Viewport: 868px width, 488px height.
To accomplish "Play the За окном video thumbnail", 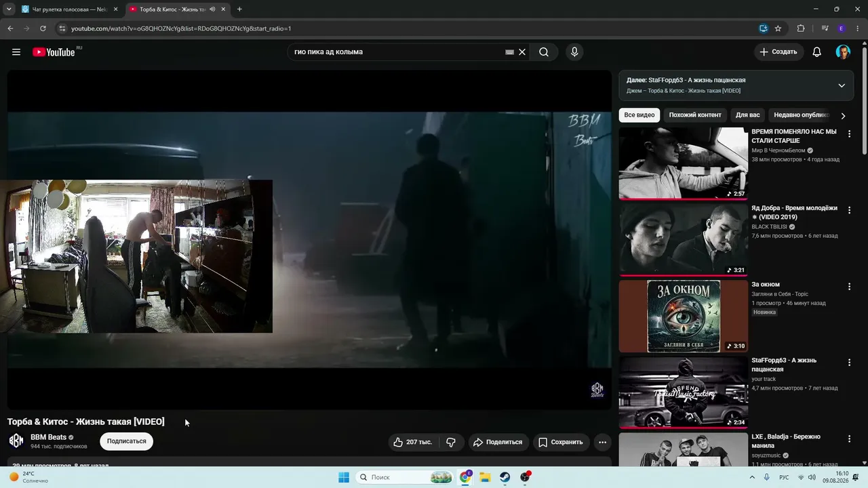I will click(x=684, y=316).
